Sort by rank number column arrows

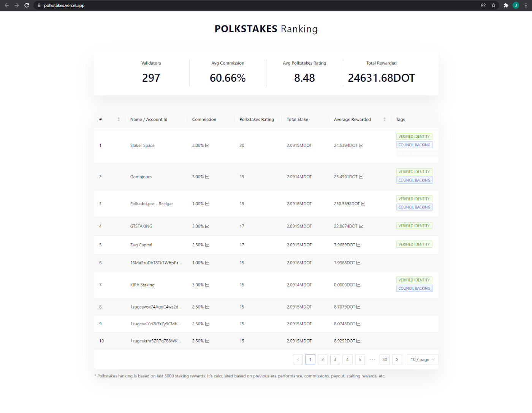(x=119, y=119)
